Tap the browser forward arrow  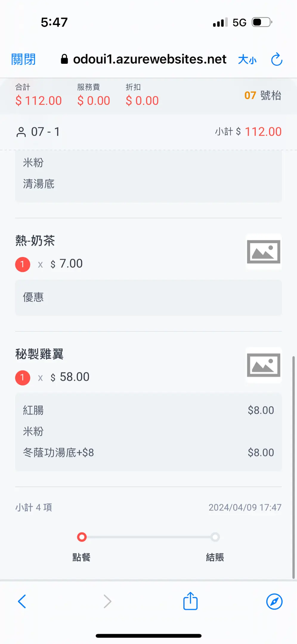(x=107, y=601)
